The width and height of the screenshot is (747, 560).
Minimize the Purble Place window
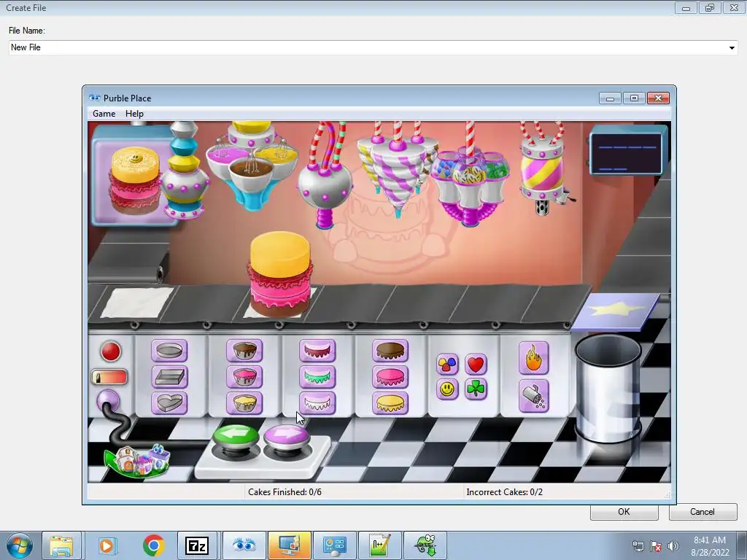(611, 98)
